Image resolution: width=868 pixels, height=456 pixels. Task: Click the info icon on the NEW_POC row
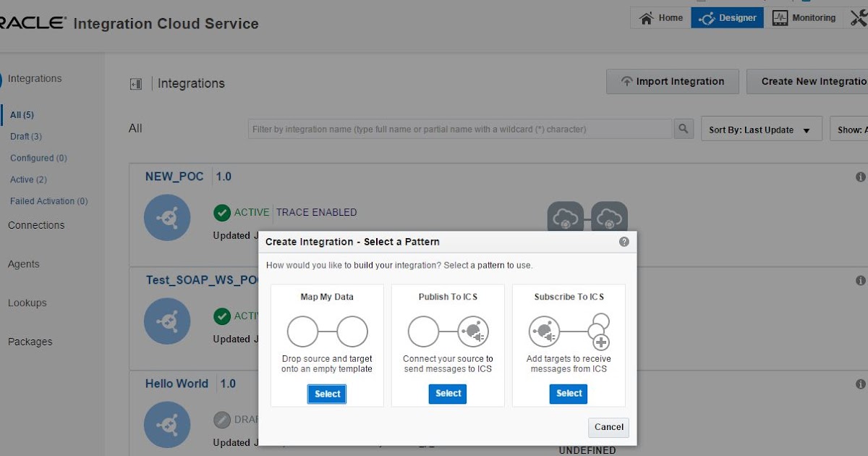(860, 176)
